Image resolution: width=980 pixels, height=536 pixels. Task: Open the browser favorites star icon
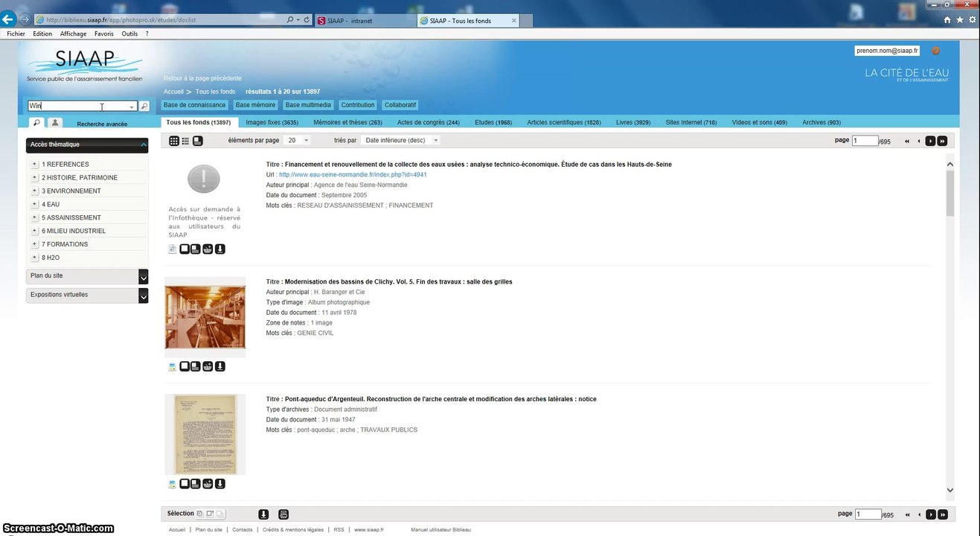click(x=960, y=20)
